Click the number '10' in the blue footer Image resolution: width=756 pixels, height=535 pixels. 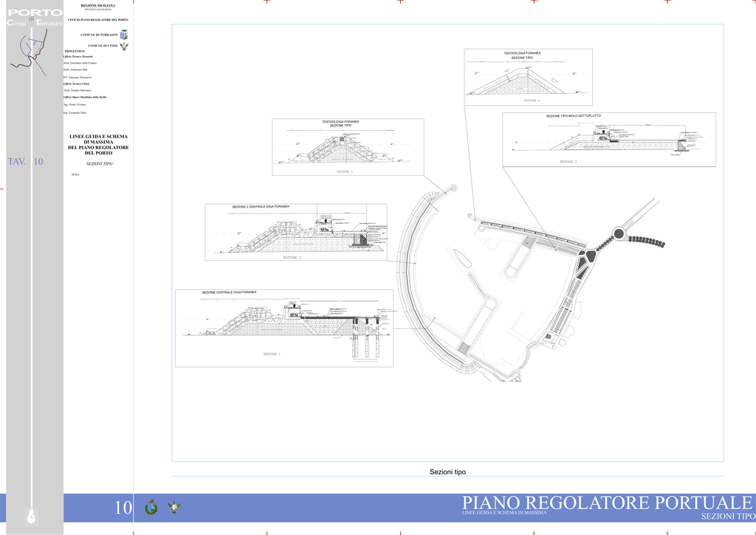[123, 508]
